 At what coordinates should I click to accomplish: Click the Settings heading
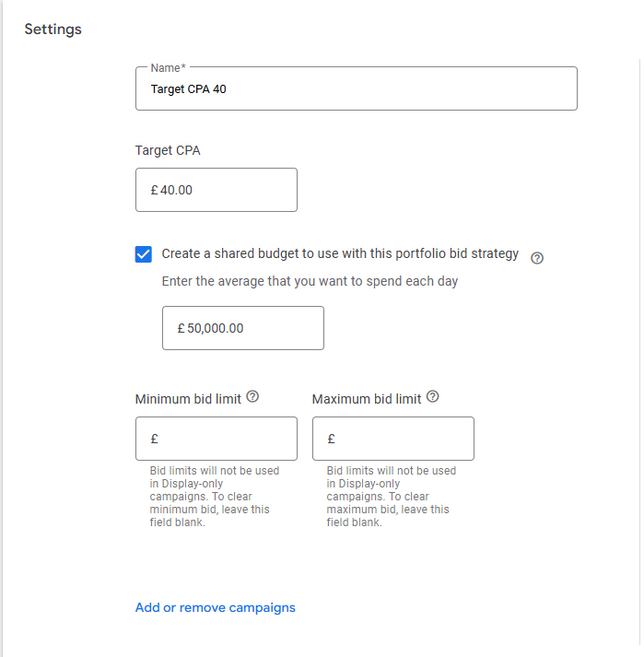(x=53, y=29)
